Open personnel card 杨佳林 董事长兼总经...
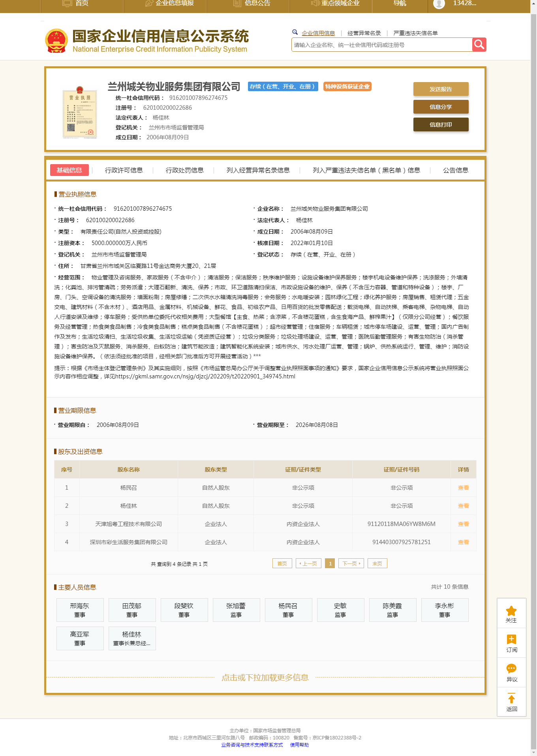The height and width of the screenshot is (756, 537). [132, 638]
